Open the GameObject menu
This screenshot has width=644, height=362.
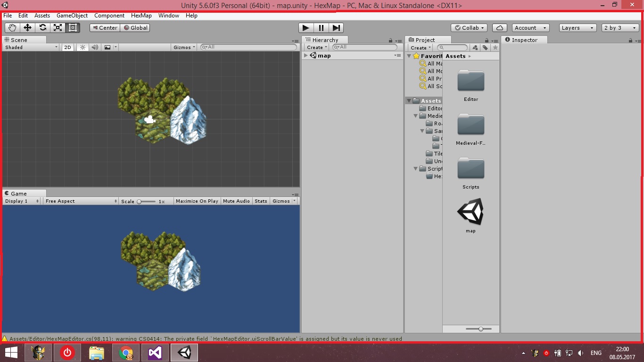72,16
